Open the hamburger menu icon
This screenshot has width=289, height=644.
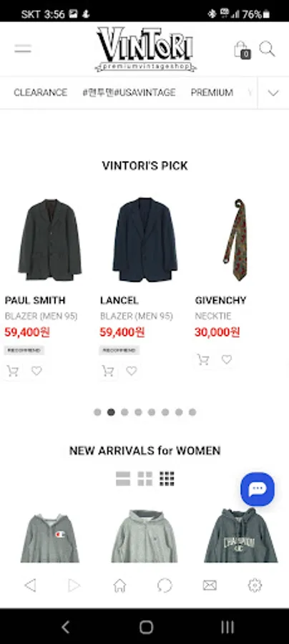click(x=23, y=49)
